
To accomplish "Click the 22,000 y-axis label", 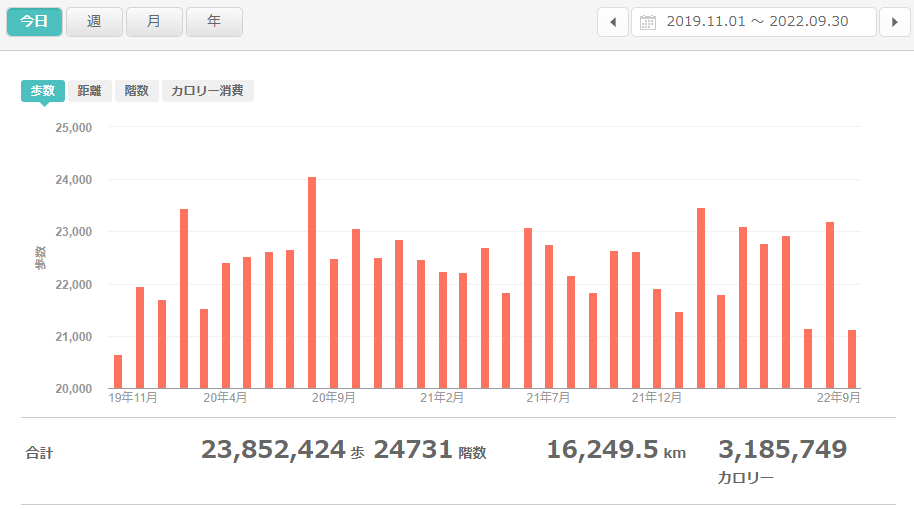I will pos(73,285).
